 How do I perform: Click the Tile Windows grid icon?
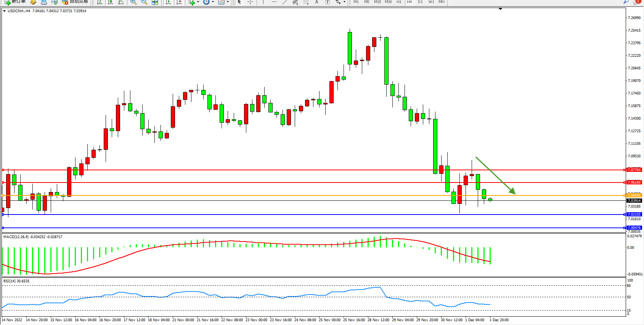click(x=155, y=2)
